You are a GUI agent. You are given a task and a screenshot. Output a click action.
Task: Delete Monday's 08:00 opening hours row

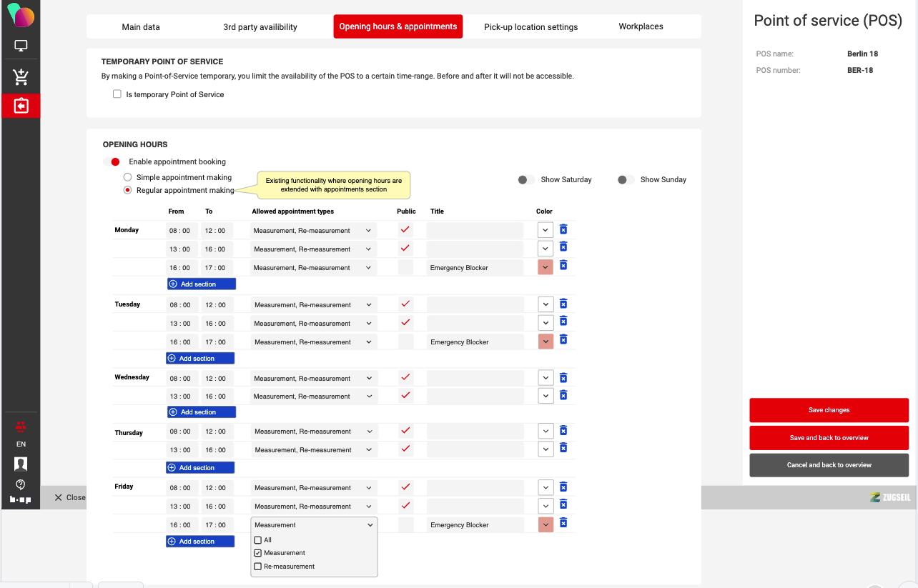(x=563, y=229)
